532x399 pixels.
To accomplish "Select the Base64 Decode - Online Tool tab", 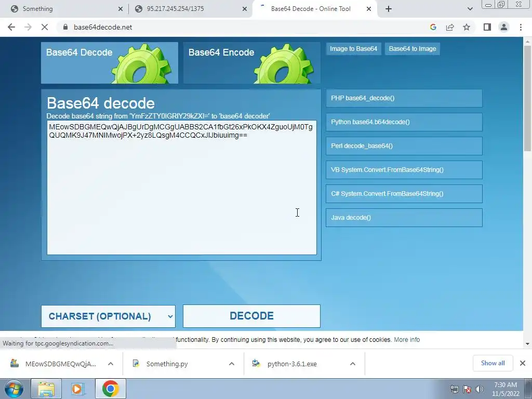I will pos(314,9).
